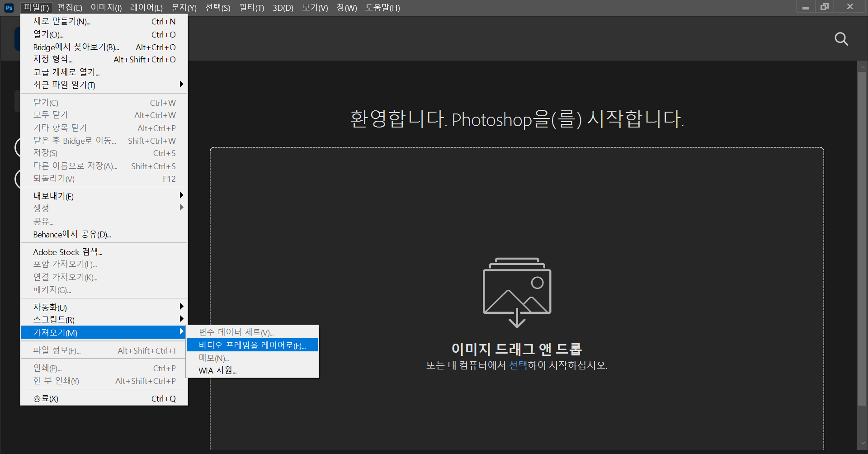Click scrollbar up arrow
The height and width of the screenshot is (454, 868).
coord(862,67)
